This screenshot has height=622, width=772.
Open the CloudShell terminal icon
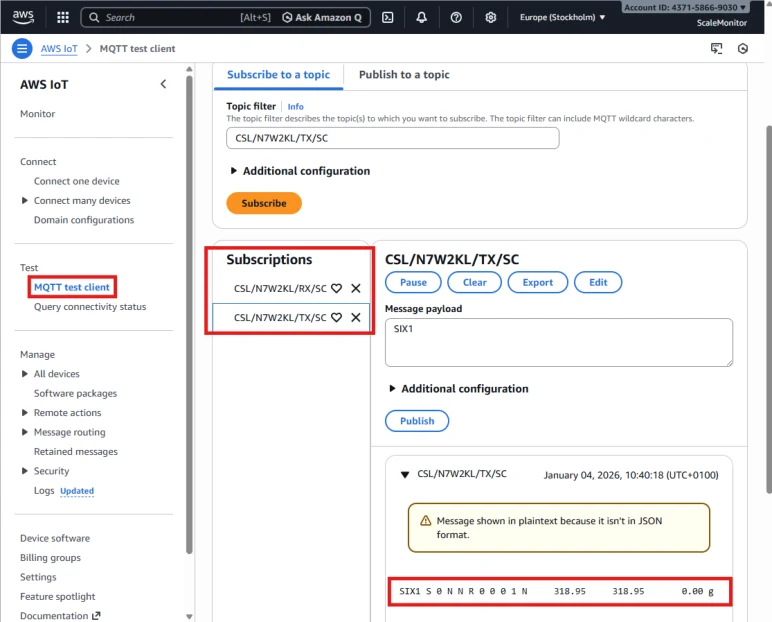(387, 18)
